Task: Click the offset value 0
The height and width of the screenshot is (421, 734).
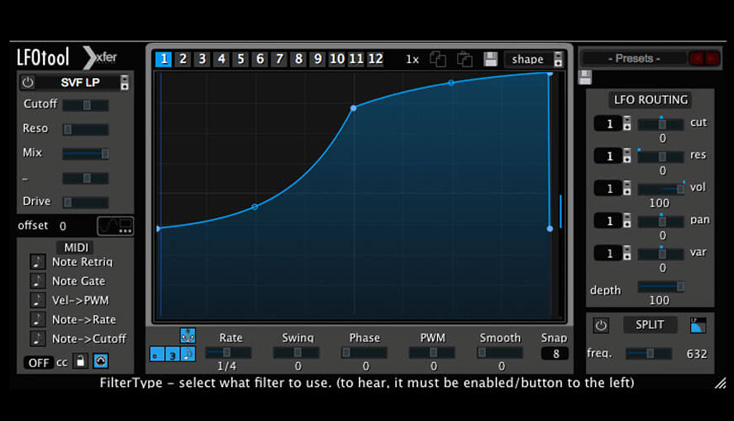Action: [x=63, y=226]
